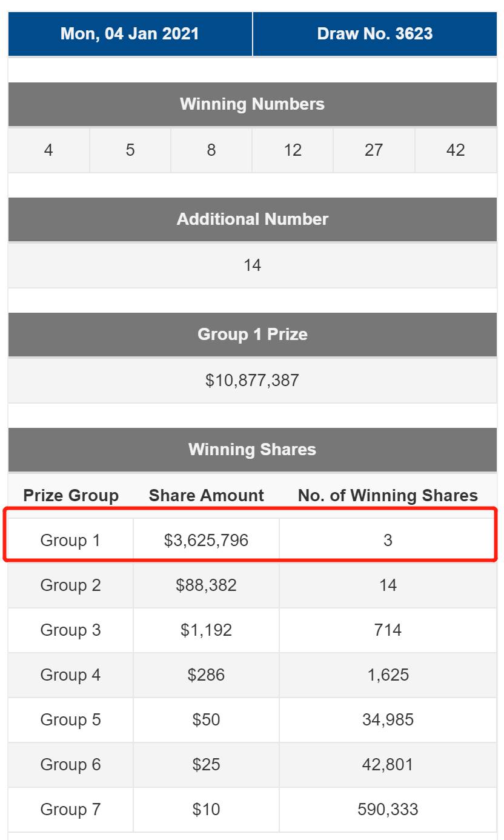Click the No. of Winning Shares column header

[388, 496]
